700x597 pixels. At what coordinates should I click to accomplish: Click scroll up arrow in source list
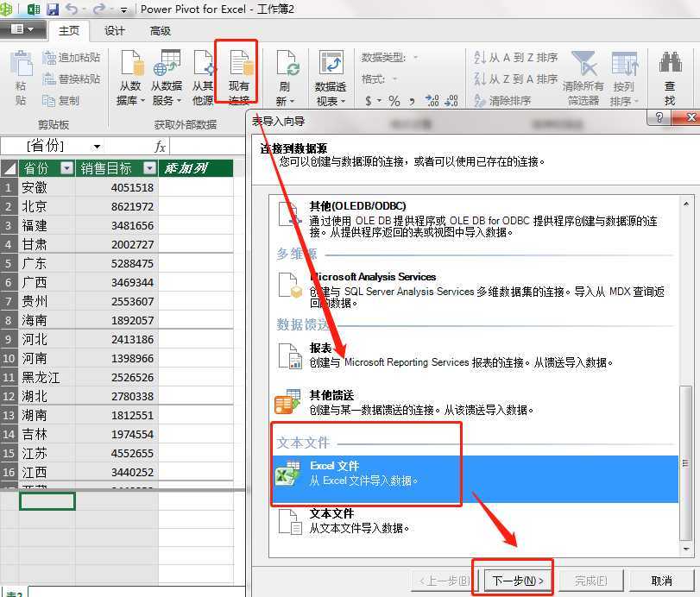pos(686,204)
